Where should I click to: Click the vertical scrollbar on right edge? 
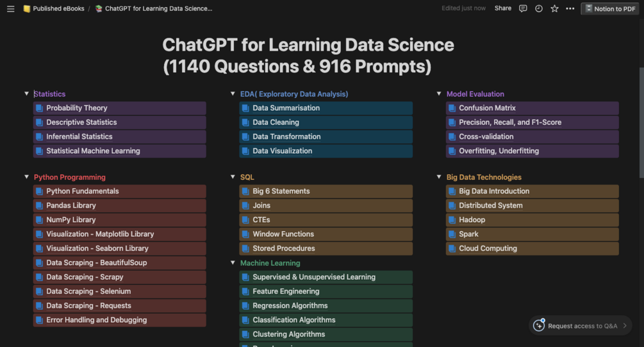tap(641, 123)
